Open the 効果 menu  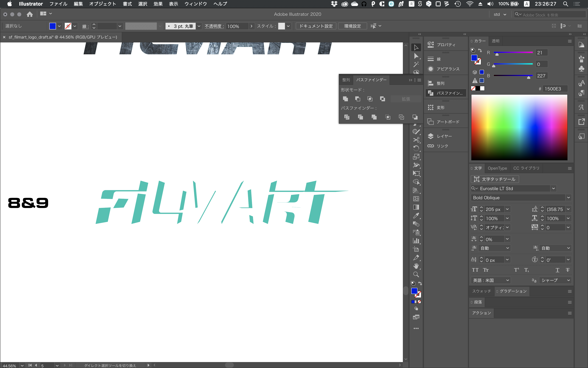point(158,4)
